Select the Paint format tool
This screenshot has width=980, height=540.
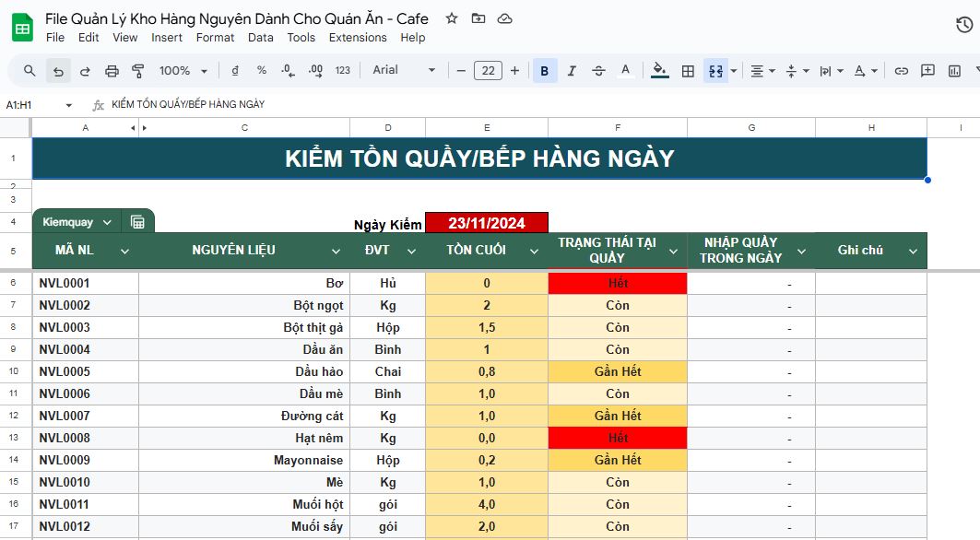(x=138, y=71)
